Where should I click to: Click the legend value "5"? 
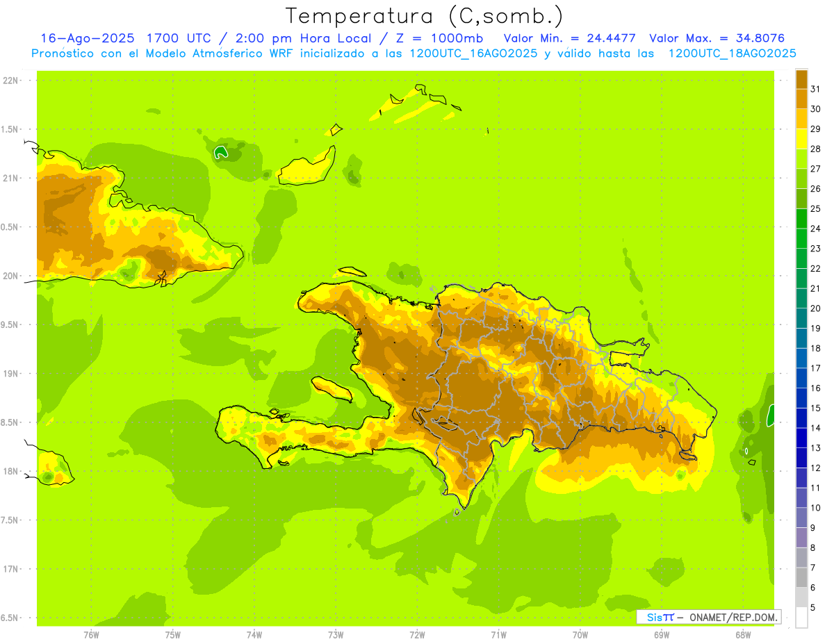tap(813, 607)
